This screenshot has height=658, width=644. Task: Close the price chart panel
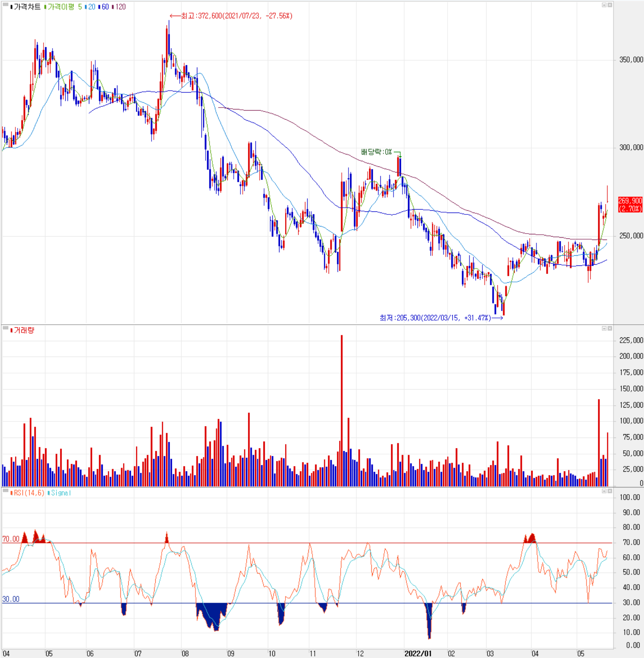pyautogui.click(x=609, y=5)
